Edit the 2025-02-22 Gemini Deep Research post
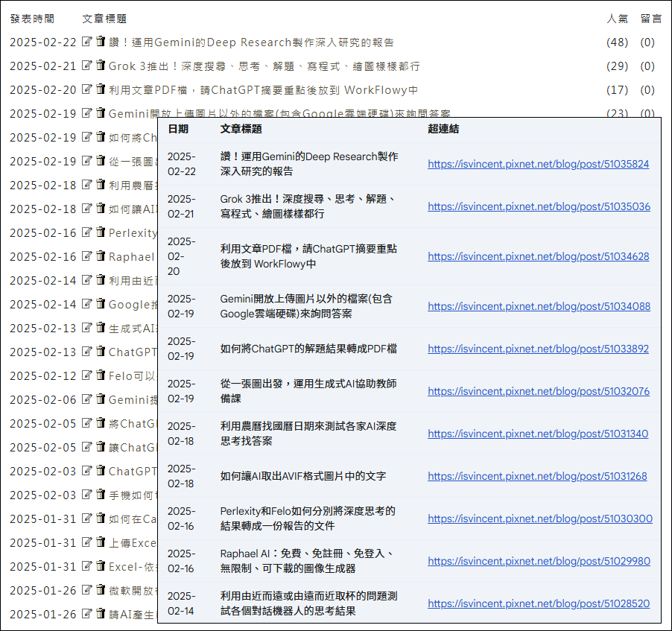This screenshot has height=631, width=672. pos(87,42)
